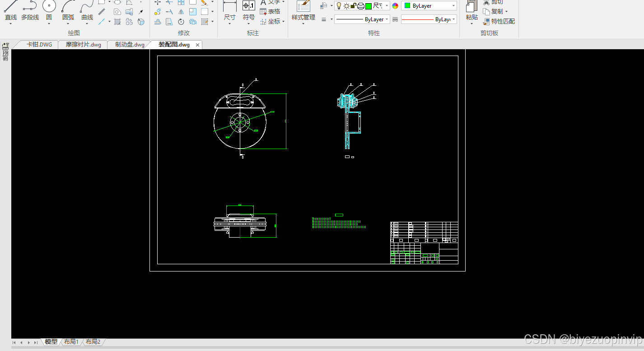Click the 复制 copy button
The height and width of the screenshot is (351, 644).
493,11
